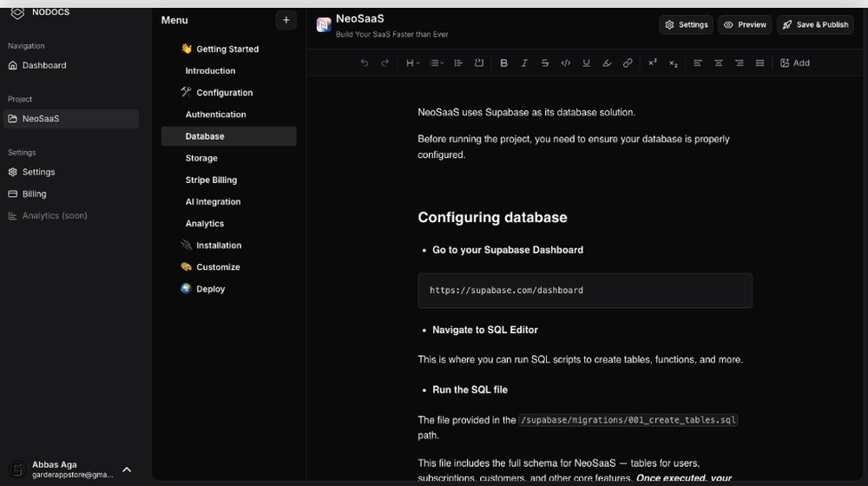
Task: Toggle bold formatting
Action: point(503,63)
